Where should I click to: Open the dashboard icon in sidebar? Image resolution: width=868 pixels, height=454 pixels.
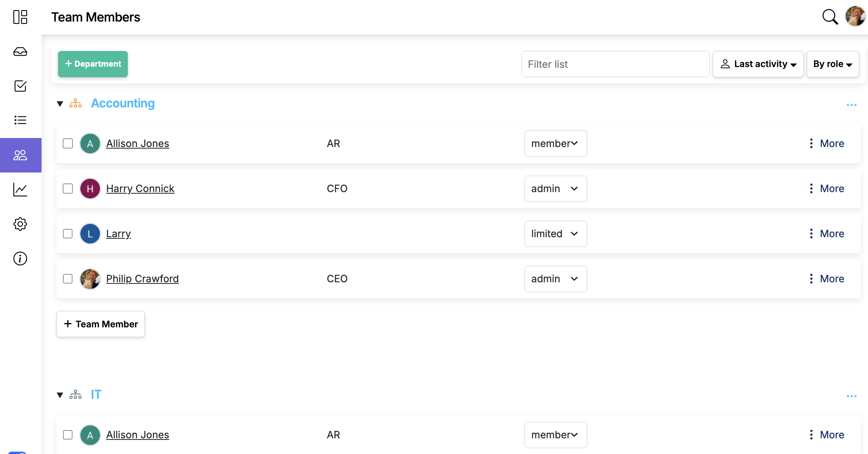[20, 17]
